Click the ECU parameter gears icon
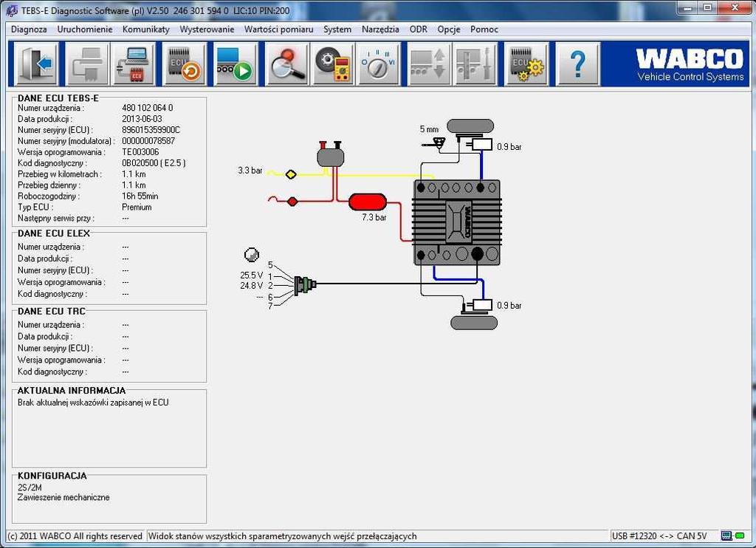Image resolution: width=756 pixels, height=548 pixels. 526,64
